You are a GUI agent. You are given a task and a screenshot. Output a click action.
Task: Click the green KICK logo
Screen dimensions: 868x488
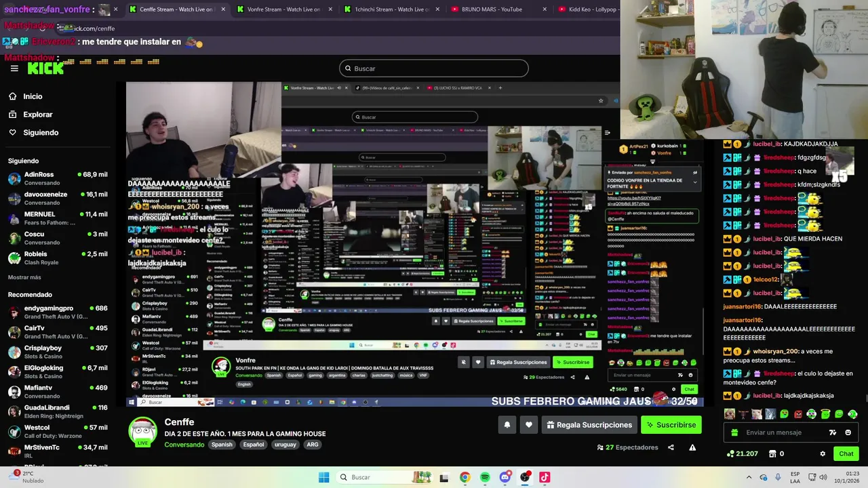click(45, 68)
